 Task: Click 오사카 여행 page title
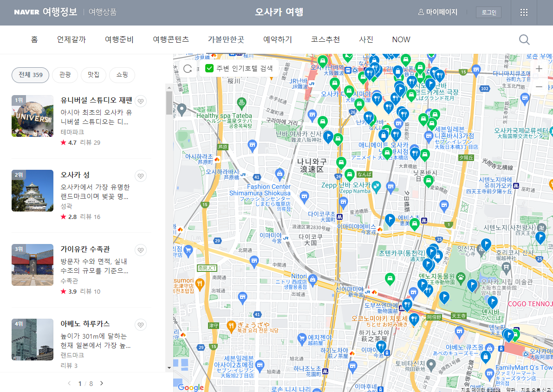click(x=279, y=12)
